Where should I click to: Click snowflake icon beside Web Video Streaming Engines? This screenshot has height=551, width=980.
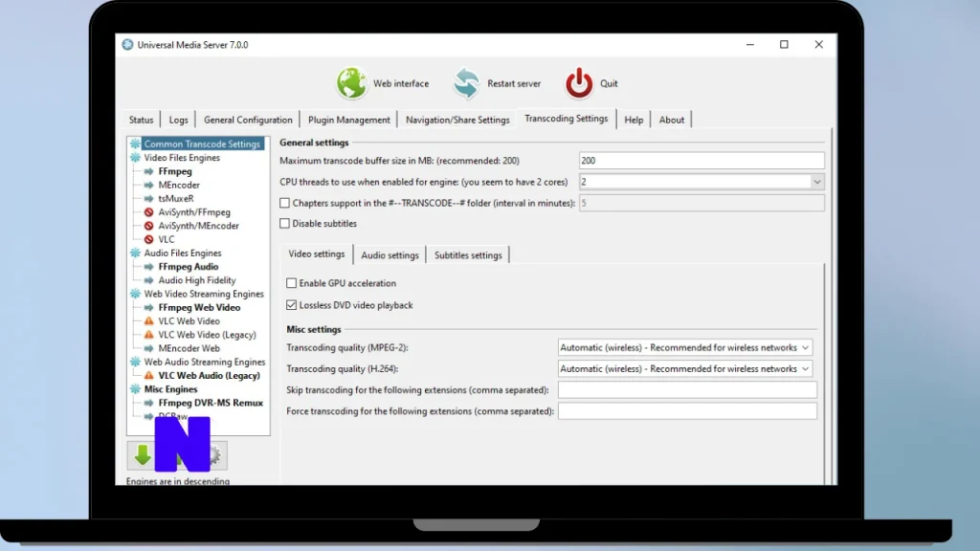point(135,294)
